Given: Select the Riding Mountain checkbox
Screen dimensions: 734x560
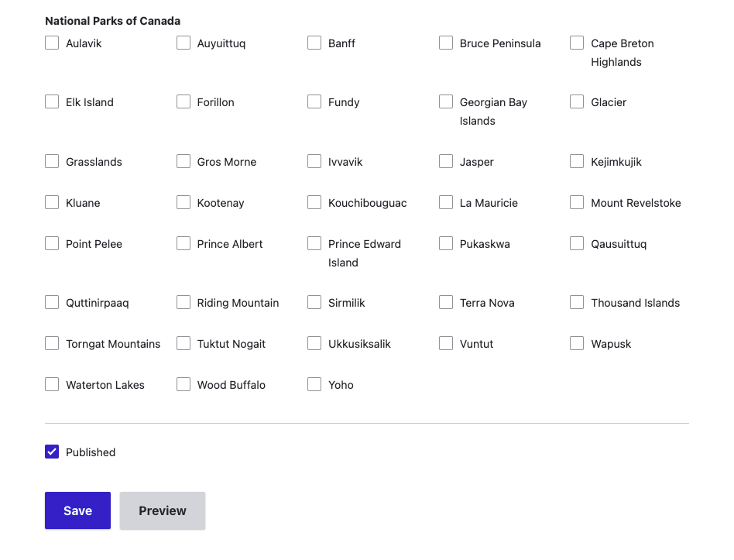Looking at the screenshot, I should 183,303.
